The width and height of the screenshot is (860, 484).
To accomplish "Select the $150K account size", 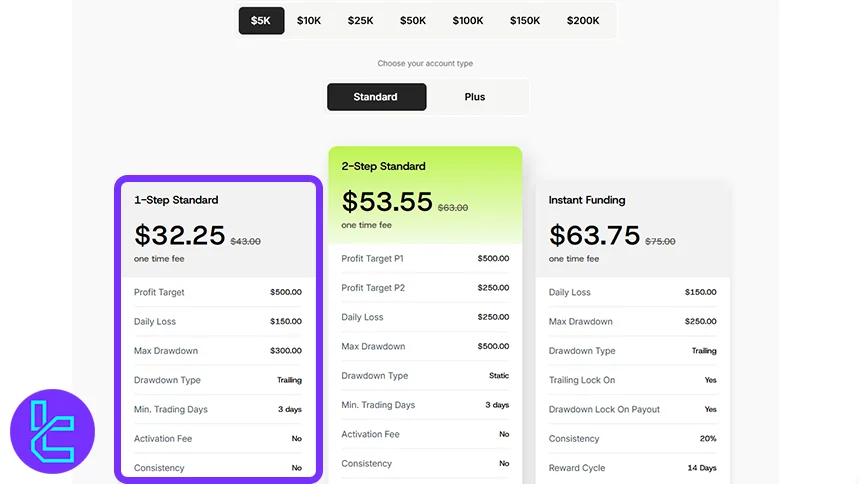I will click(525, 20).
